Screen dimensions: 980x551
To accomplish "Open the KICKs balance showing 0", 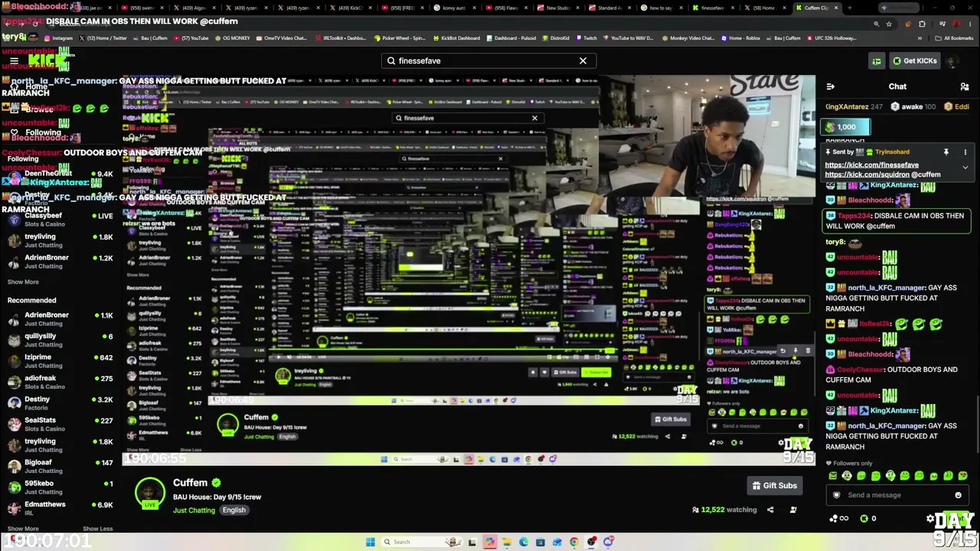I will [x=869, y=518].
